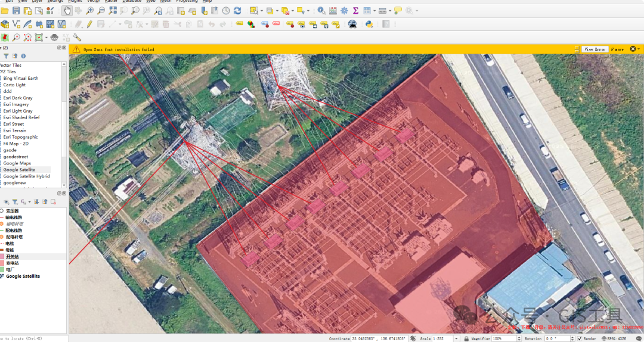Click the Rotation value field

(x=556, y=338)
